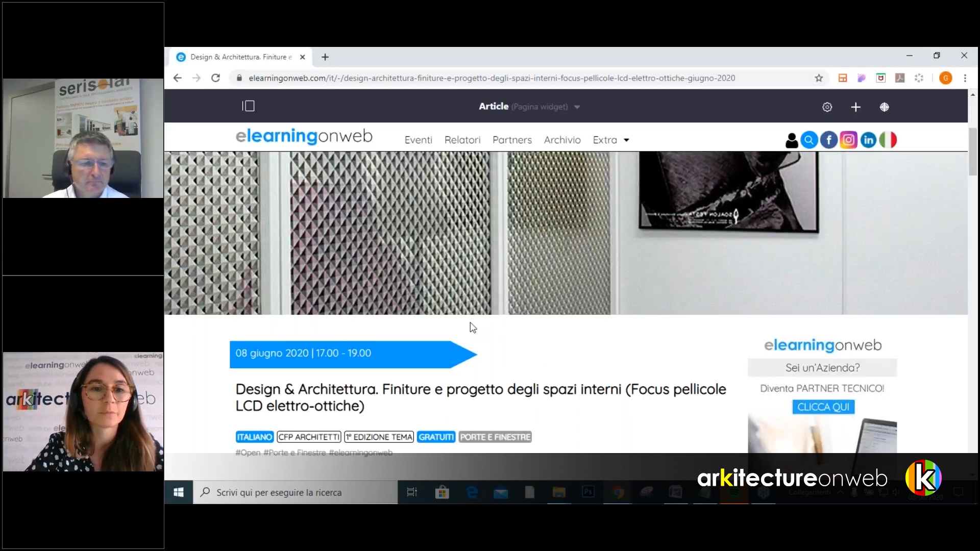Screen dimensions: 980x551
Task: Open File Explorer taskbar icon
Action: pyautogui.click(x=559, y=492)
